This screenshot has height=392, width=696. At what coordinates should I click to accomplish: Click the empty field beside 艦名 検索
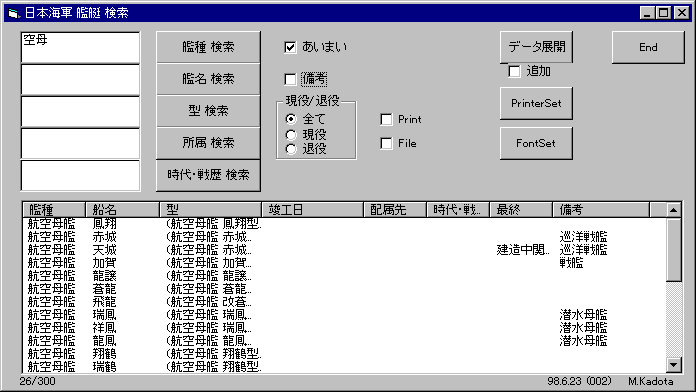point(80,79)
